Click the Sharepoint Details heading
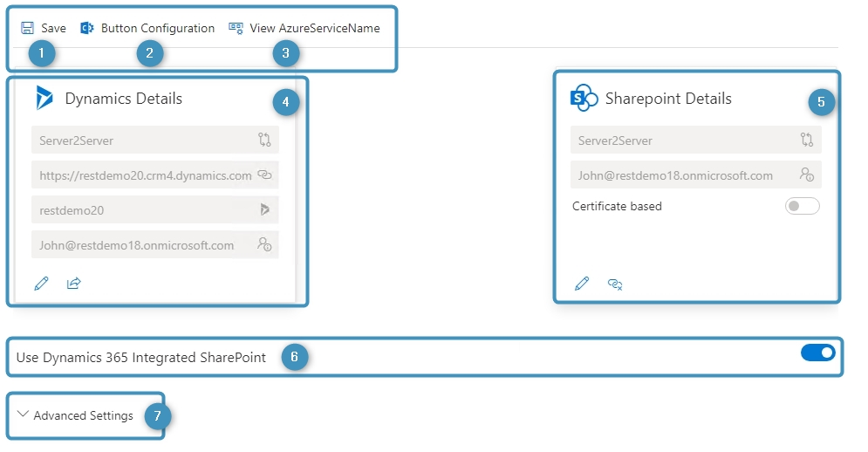 coord(668,99)
